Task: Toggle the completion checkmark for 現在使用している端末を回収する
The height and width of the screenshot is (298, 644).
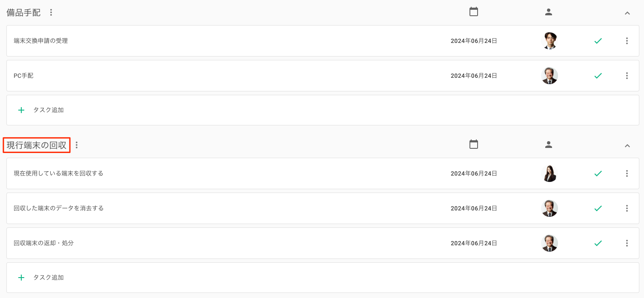Action: tap(598, 173)
